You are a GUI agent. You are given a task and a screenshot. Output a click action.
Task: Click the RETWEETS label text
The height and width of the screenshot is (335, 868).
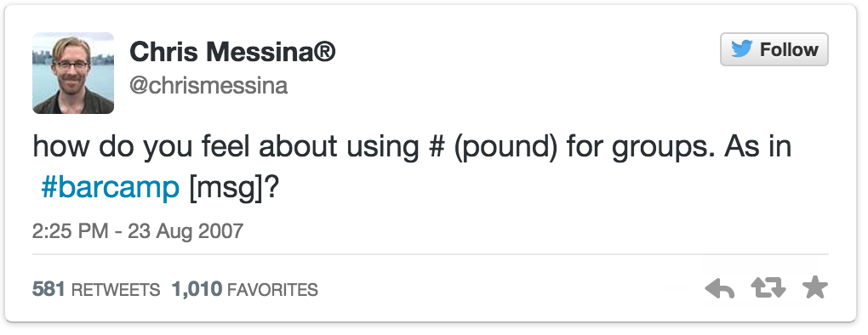click(116, 290)
